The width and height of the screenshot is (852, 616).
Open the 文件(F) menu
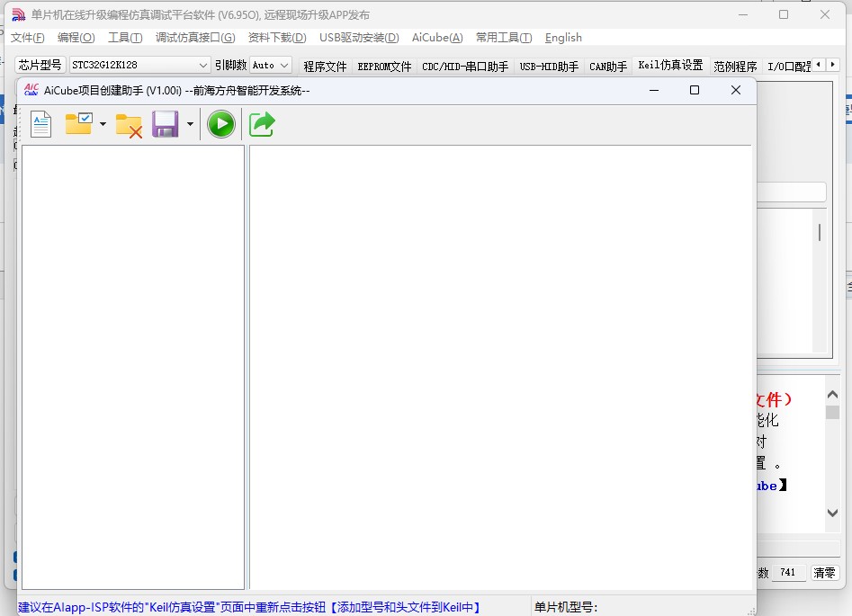point(28,38)
